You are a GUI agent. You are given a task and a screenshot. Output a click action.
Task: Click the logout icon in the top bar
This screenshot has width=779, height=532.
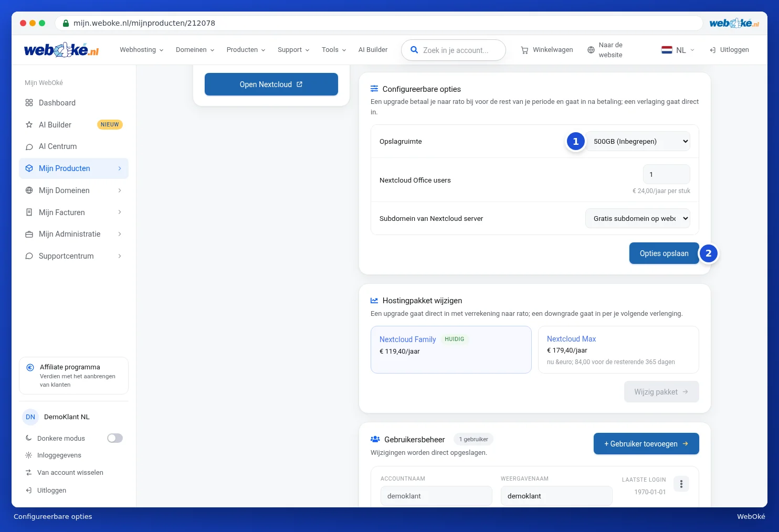713,50
